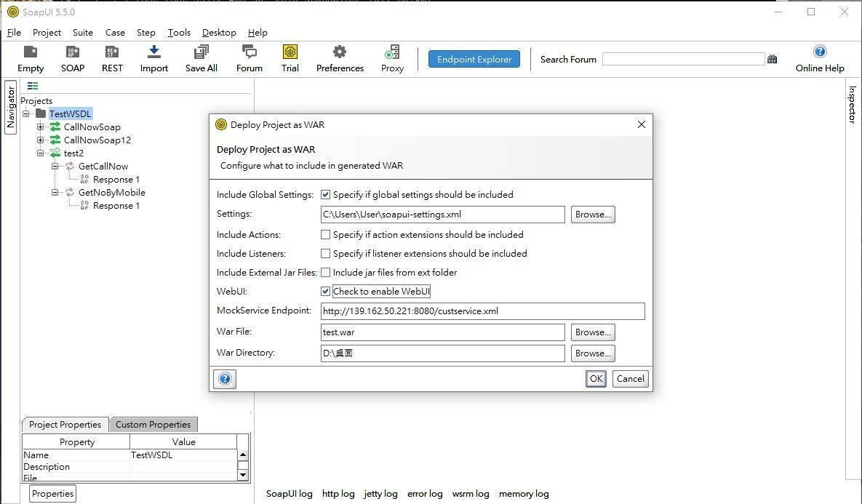Select the GetNoByMobile operation icon
Image resolution: width=862 pixels, height=504 pixels.
(x=70, y=193)
